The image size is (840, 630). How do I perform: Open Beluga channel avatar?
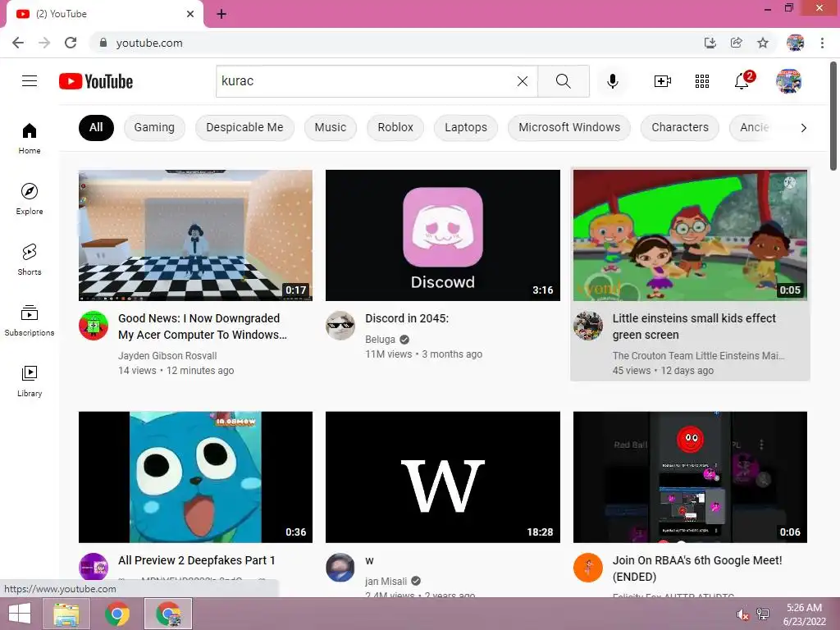click(x=340, y=326)
